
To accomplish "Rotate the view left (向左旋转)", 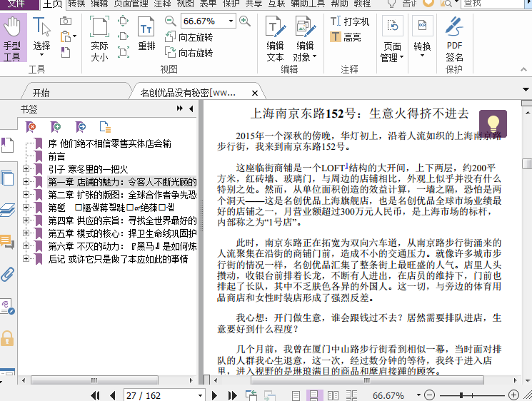I will (x=189, y=37).
